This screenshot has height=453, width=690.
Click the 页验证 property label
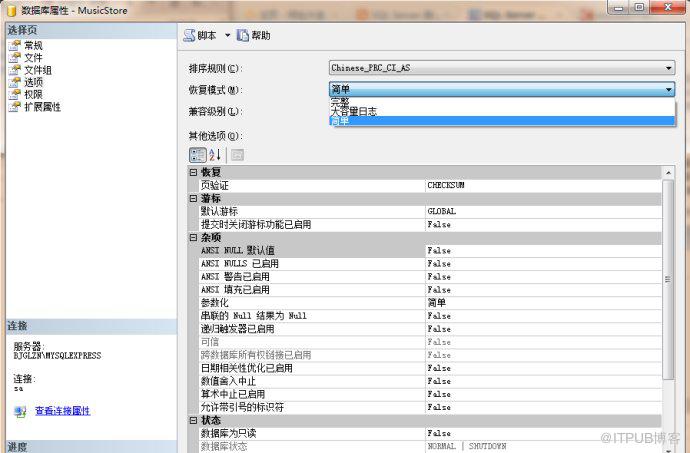[x=215, y=185]
